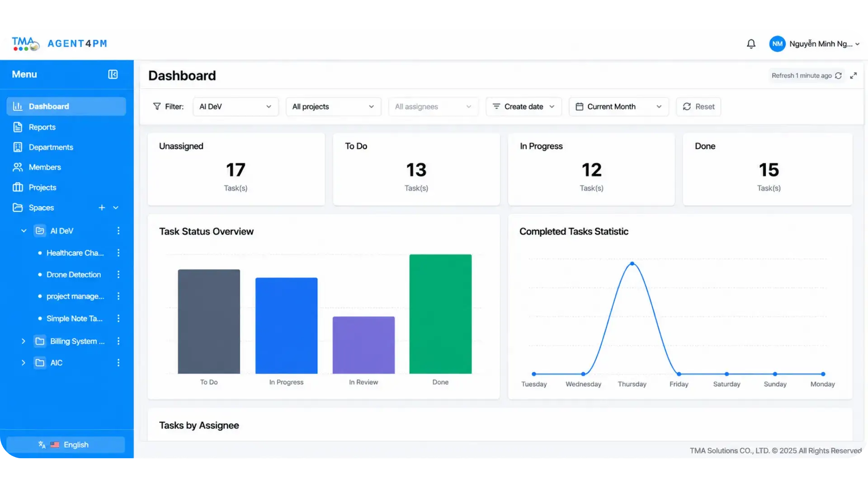Expand the dashboard to fullscreen
868x488 pixels.
(x=853, y=75)
